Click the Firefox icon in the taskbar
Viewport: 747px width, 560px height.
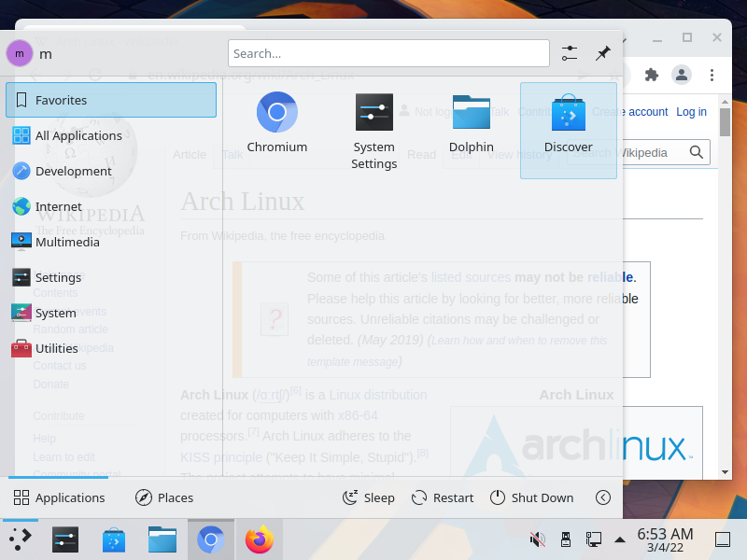click(x=260, y=539)
